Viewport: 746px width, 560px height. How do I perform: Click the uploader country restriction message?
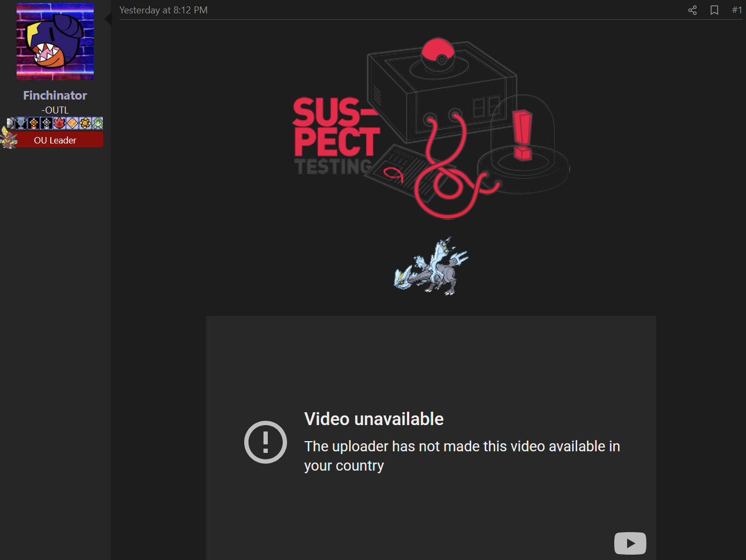(x=462, y=456)
